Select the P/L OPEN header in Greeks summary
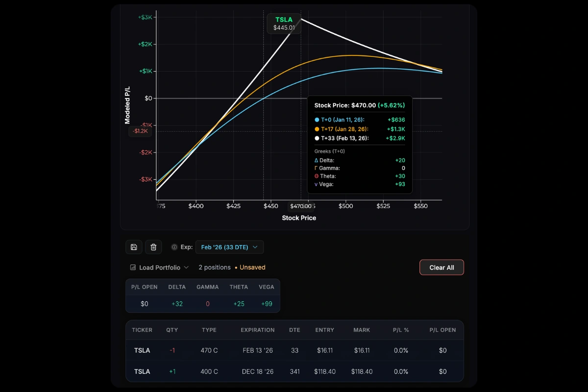 pos(144,287)
